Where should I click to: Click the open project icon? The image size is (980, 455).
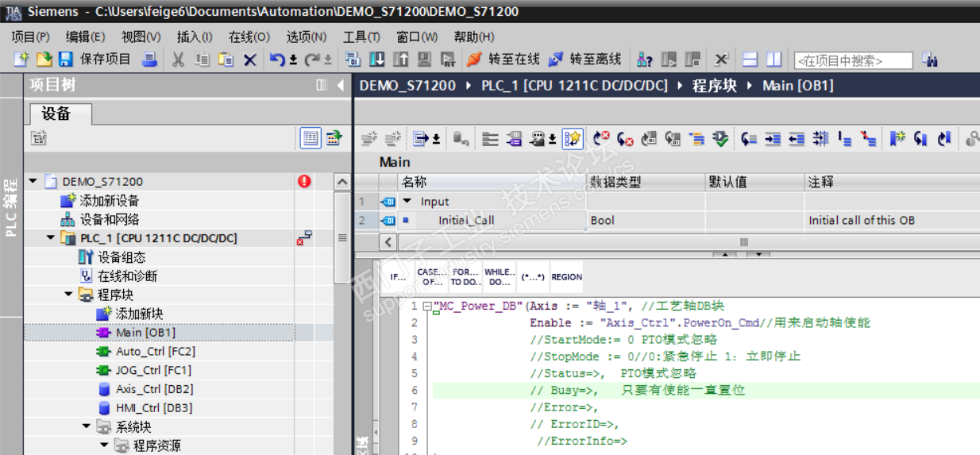[44, 60]
